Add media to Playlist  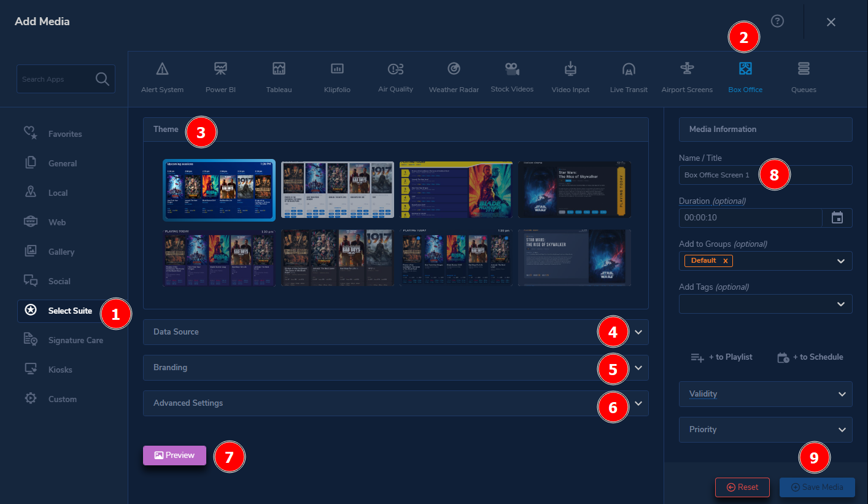point(721,357)
